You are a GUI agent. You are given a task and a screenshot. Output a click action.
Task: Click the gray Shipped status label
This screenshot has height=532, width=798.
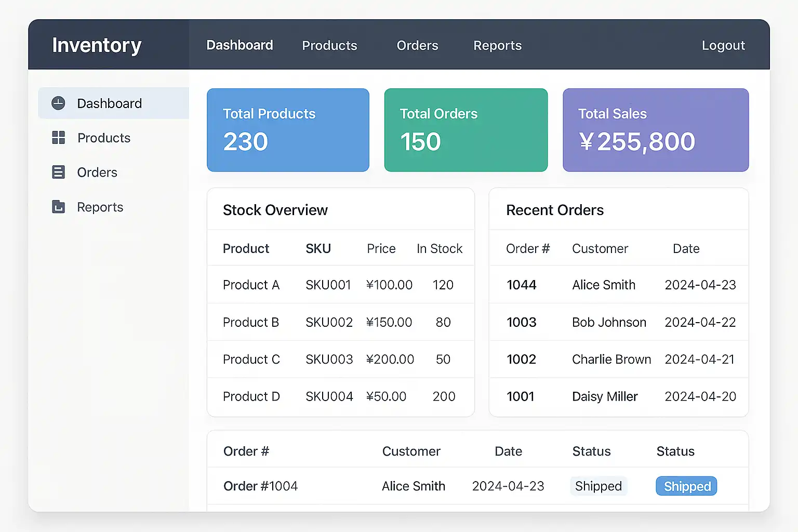pos(598,486)
